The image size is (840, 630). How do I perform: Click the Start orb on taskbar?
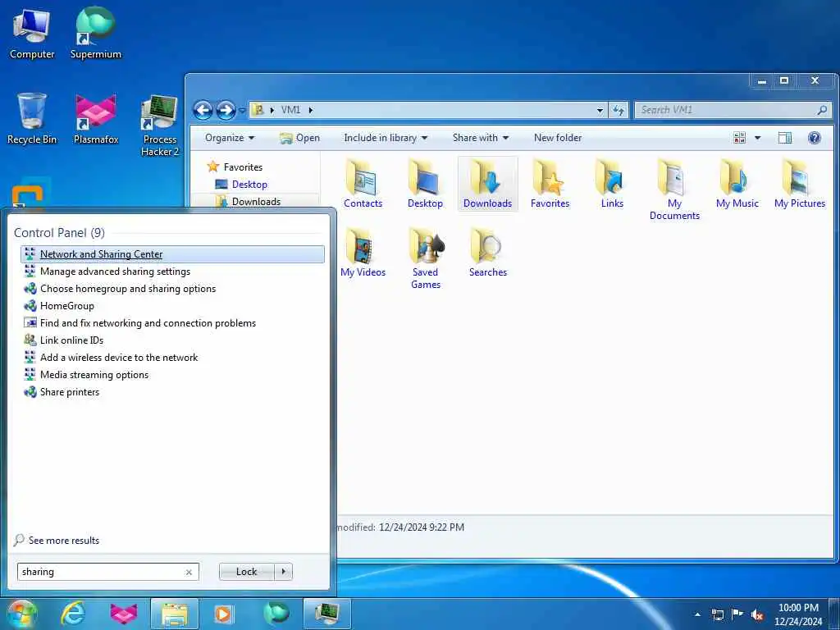[x=21, y=614]
